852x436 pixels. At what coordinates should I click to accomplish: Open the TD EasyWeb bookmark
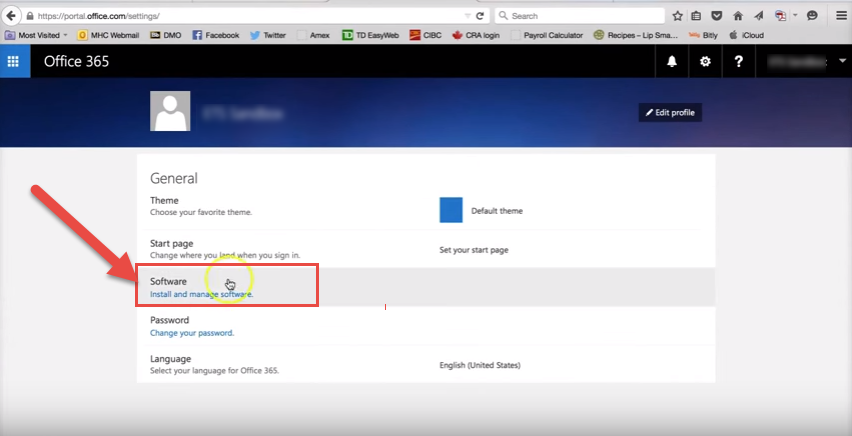371,35
